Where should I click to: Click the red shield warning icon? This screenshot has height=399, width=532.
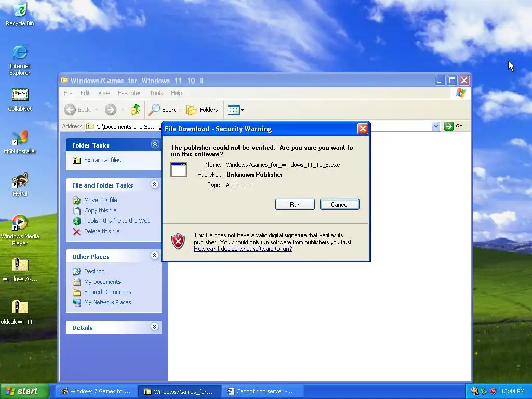(x=178, y=241)
